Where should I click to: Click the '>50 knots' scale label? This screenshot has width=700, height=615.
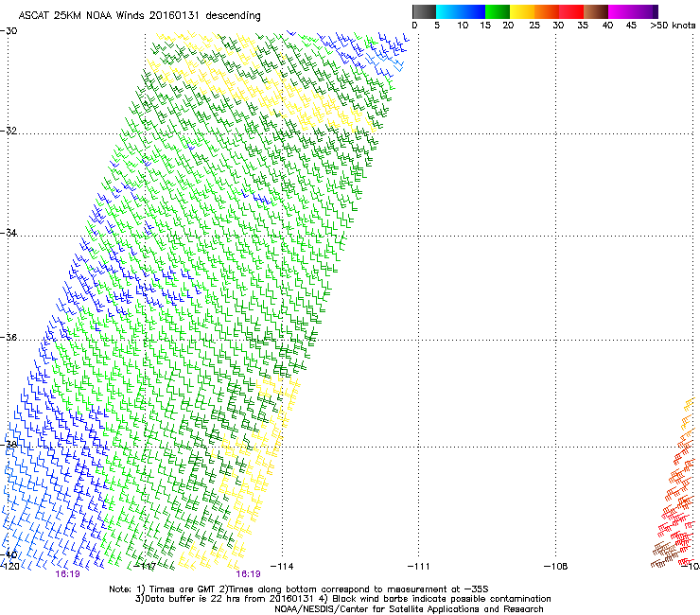pos(673,26)
